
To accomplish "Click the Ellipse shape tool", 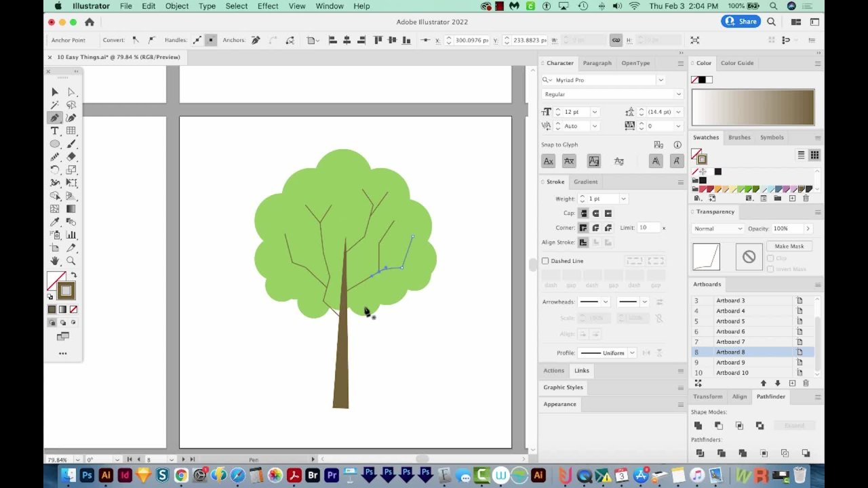I will click(x=55, y=144).
